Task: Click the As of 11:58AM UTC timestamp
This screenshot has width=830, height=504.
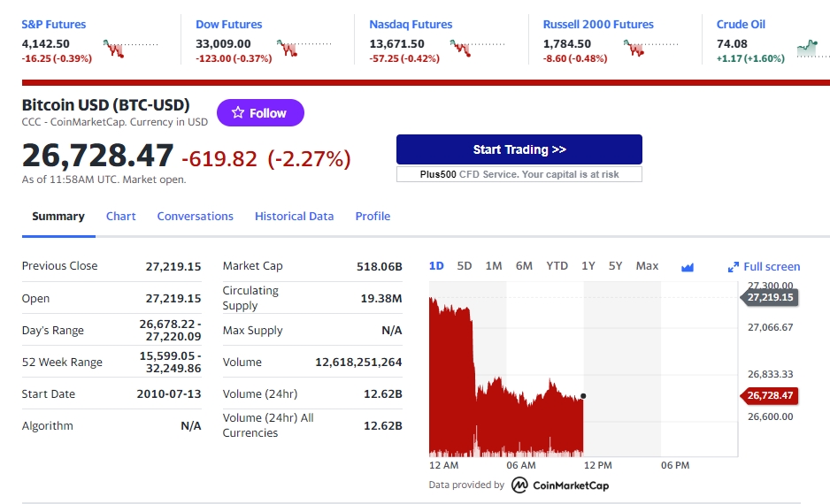Action: (x=104, y=179)
